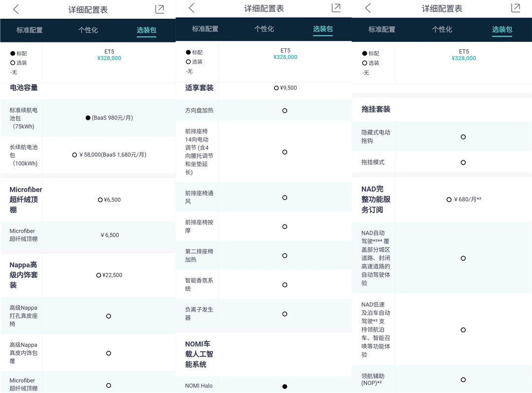
Task: Enable the 前排座椅通风 option circle
Action: 285,197
